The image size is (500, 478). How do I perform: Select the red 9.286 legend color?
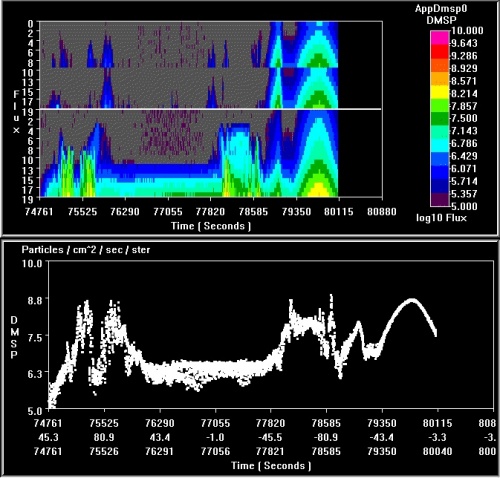pos(440,56)
